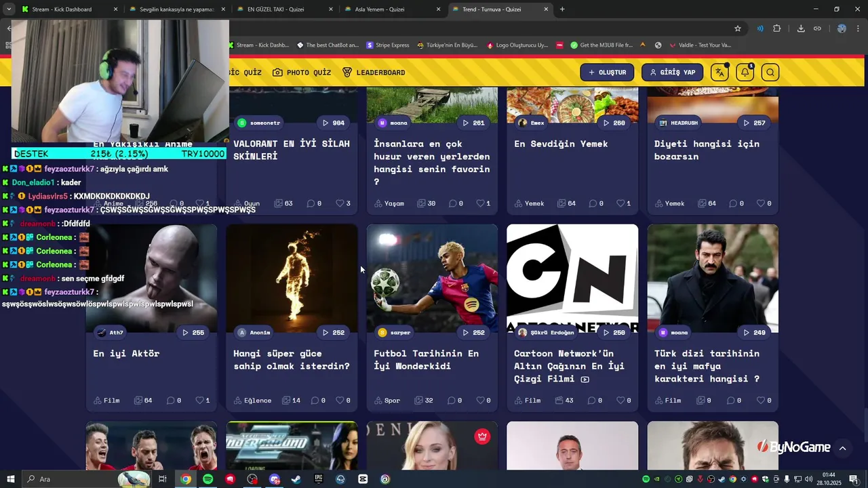Image resolution: width=868 pixels, height=488 pixels.
Task: Open a new browser tab
Action: (562, 9)
